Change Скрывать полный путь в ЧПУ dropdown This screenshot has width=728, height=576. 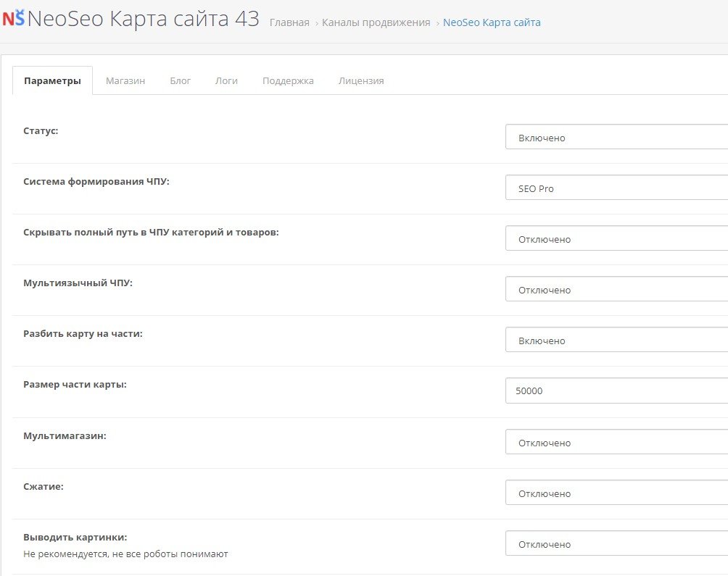pyautogui.click(x=616, y=238)
